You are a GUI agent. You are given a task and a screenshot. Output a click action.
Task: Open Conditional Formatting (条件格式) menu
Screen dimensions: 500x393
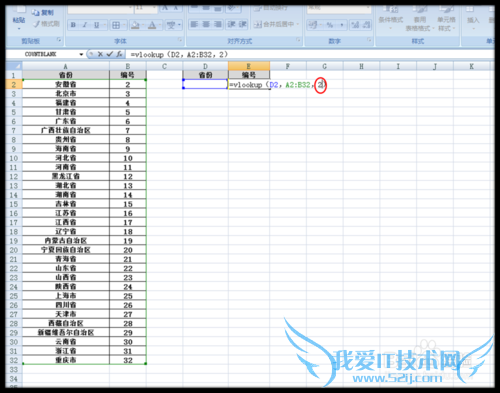391,17
